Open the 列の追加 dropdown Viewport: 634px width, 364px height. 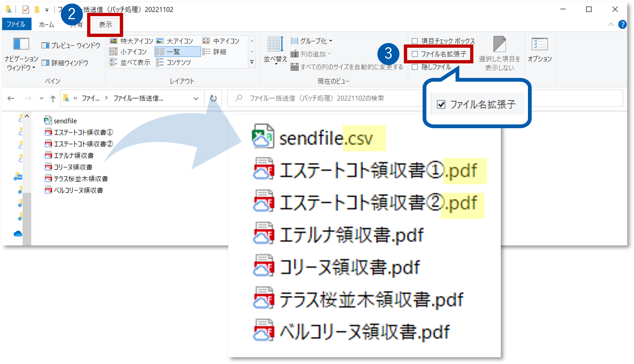[313, 54]
